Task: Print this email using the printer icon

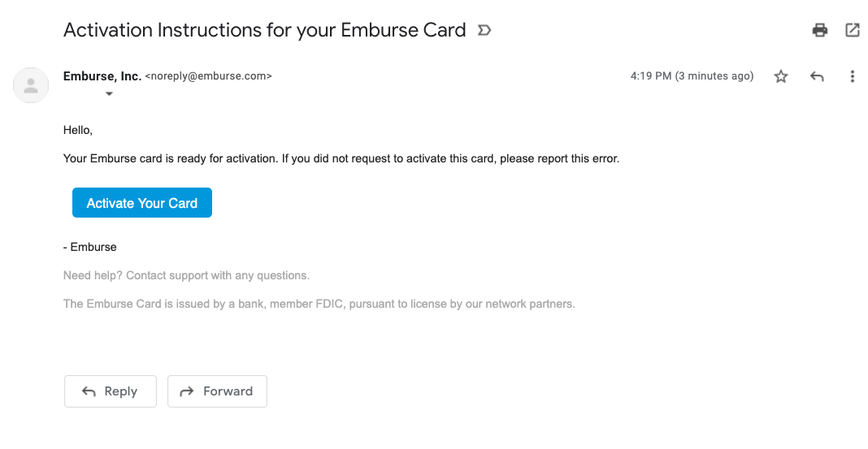Action: pos(820,31)
